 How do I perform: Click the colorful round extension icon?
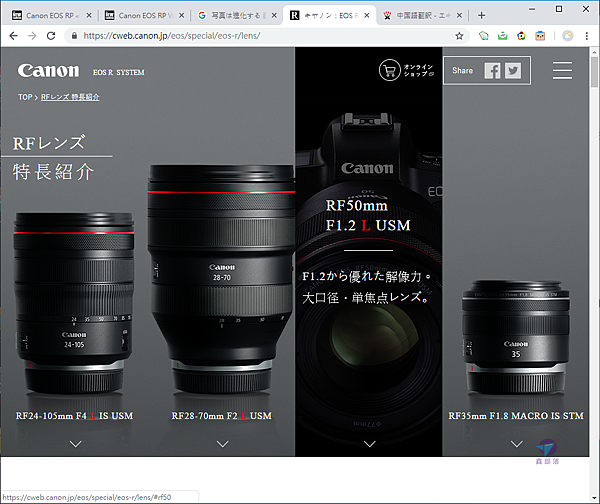[x=521, y=36]
